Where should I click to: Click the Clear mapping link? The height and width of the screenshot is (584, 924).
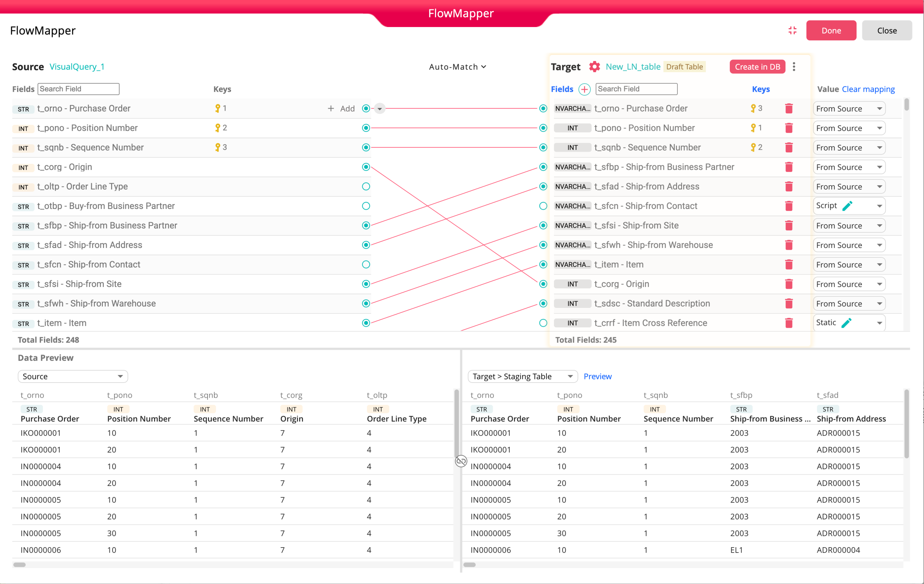[868, 89]
